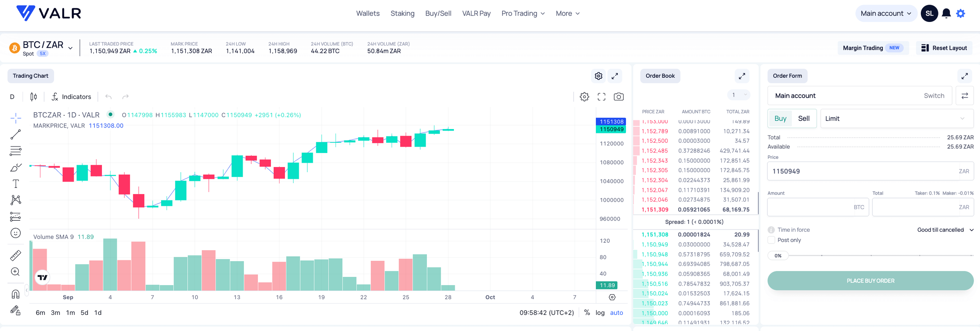Click the SL profile avatar
Screen dimensions: 980x331
pyautogui.click(x=929, y=13)
